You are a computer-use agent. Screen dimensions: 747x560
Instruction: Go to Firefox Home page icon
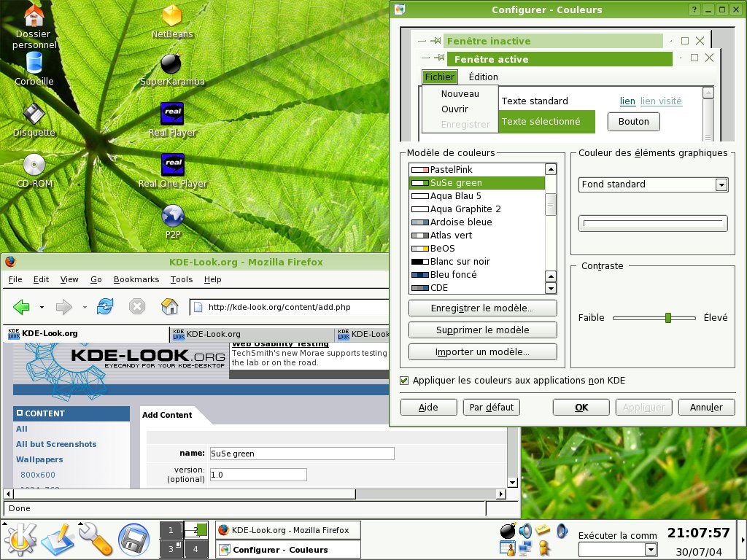coord(169,307)
